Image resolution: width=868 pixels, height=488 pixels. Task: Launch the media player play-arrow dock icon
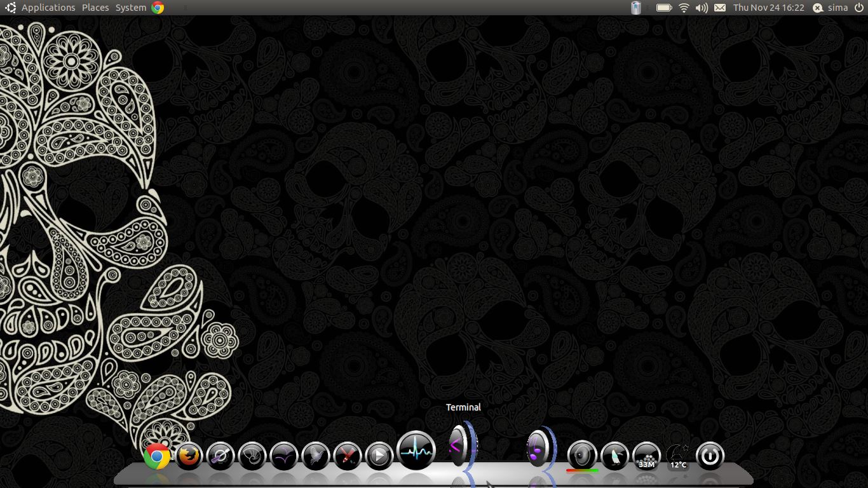379,456
